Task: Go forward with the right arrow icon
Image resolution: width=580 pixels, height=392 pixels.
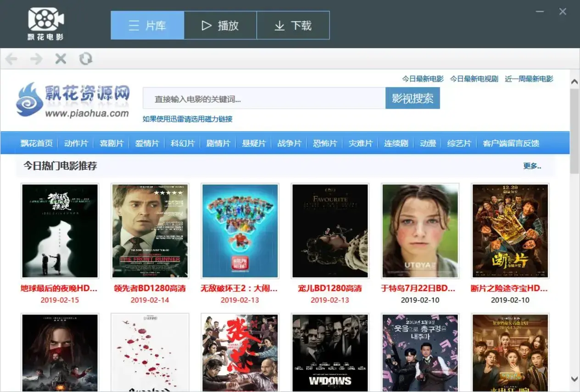Action: 36,59
